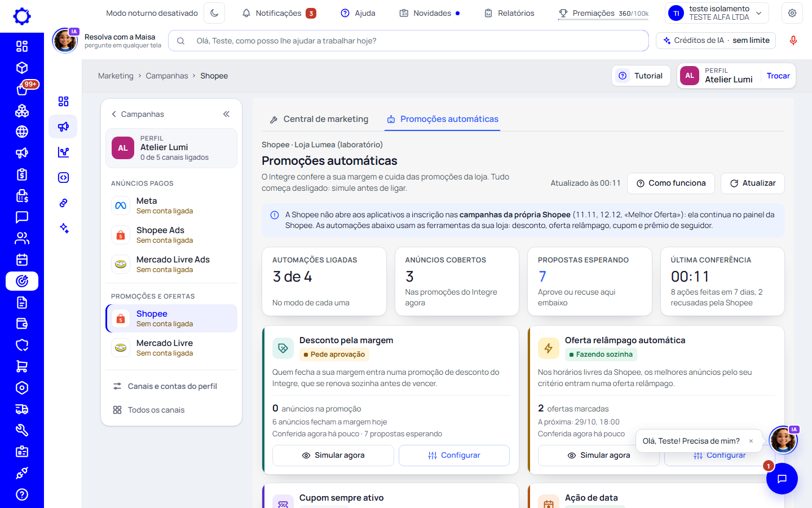This screenshot has width=812, height=508.
Task: Toggle night mode with the moon icon
Action: [214, 13]
